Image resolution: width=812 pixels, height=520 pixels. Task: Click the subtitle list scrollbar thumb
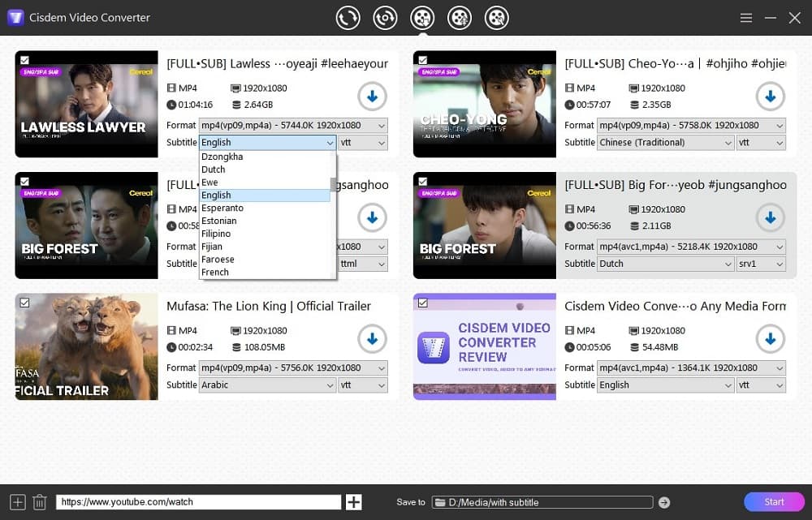[x=333, y=184]
